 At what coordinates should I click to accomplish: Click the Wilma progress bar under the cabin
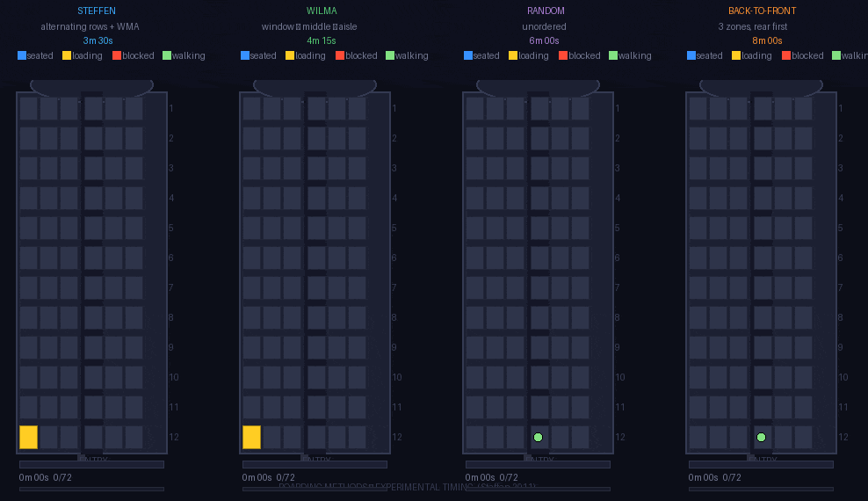point(315,464)
